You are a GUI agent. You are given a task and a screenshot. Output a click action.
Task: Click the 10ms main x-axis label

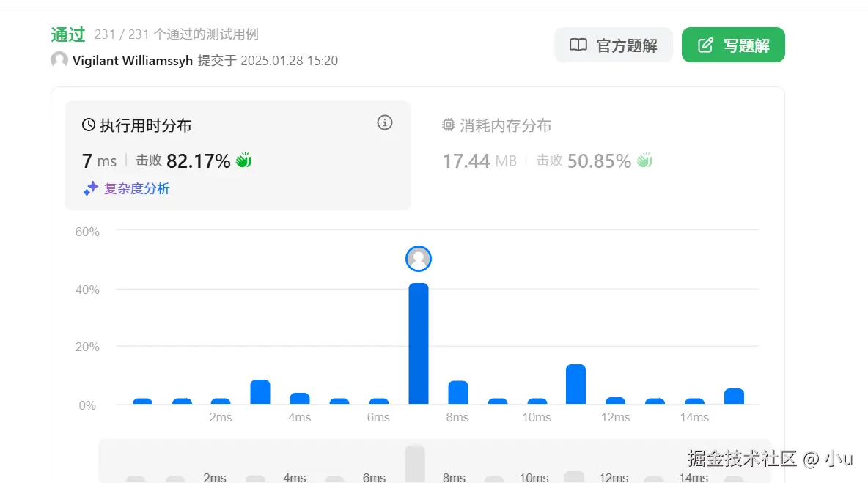click(x=537, y=417)
